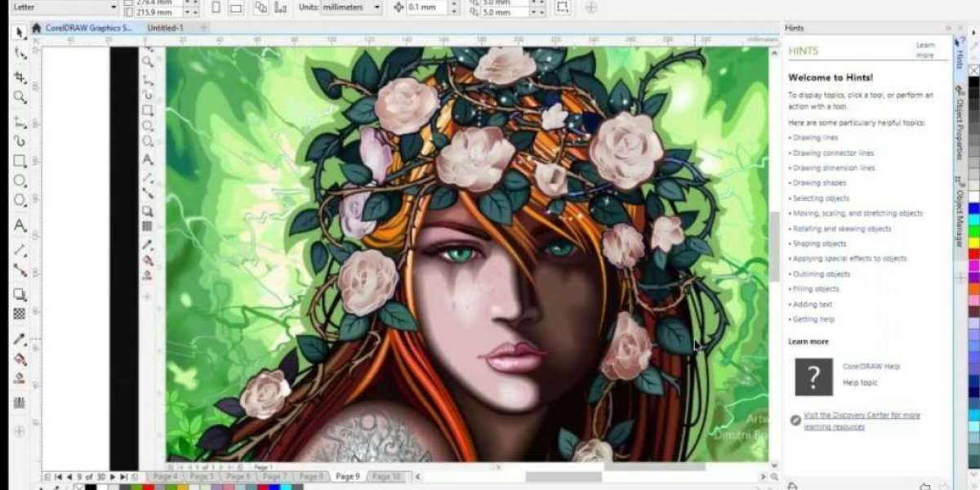Viewport: 980px width, 490px height.
Task: Open the 'Drawing connector lines' hint topic
Action: pos(833,153)
